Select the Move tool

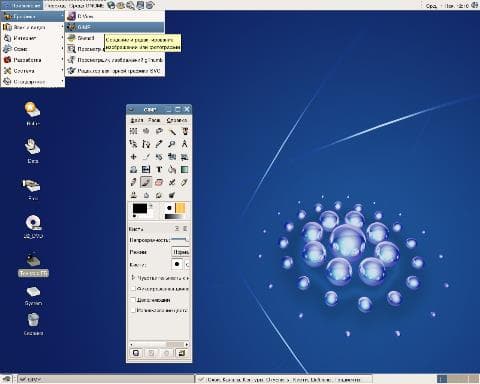click(x=133, y=156)
